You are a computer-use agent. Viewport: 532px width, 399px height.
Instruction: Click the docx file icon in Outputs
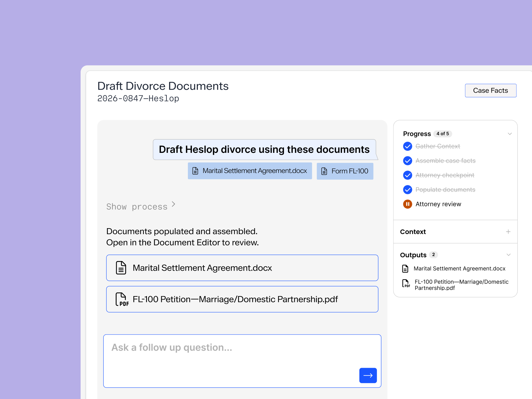pos(405,268)
